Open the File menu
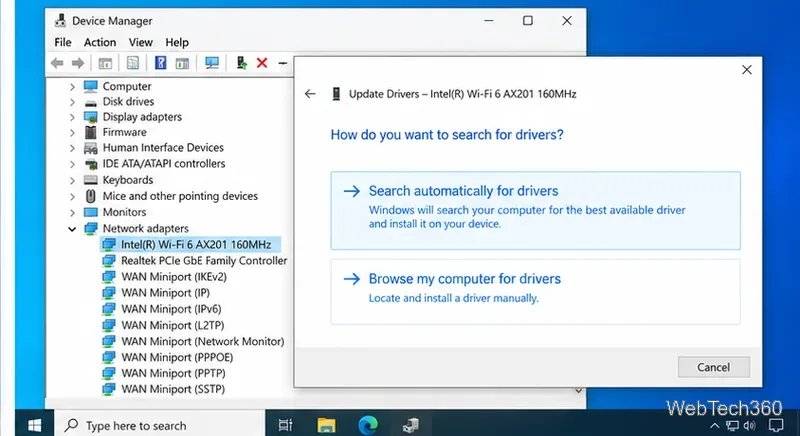 [x=63, y=42]
